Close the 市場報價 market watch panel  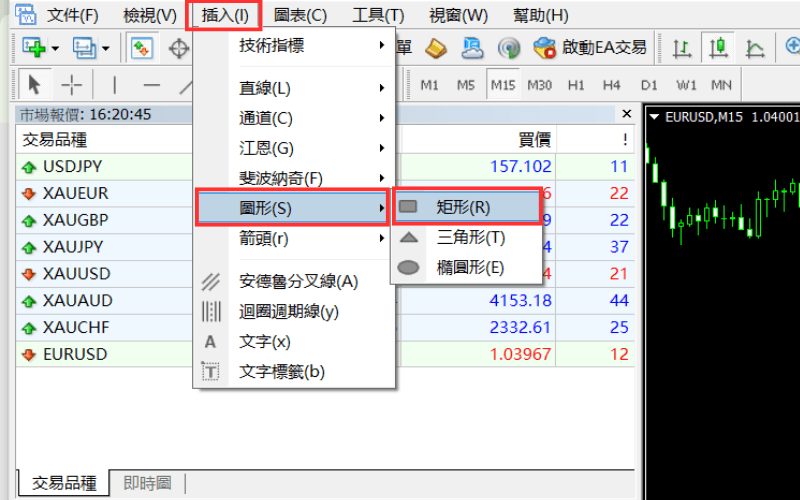[x=627, y=114]
